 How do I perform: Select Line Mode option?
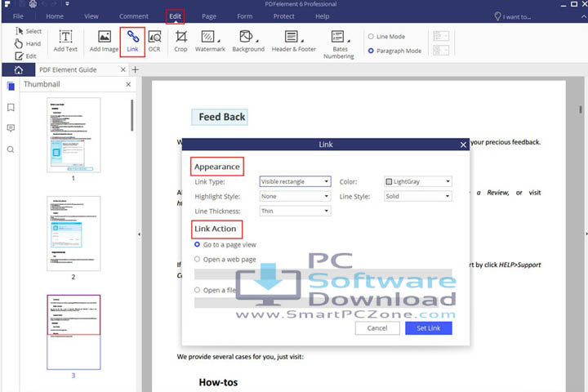click(386, 37)
